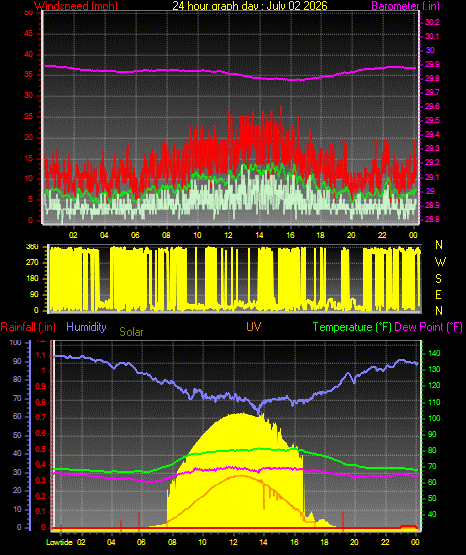Select the Temperature (°F) legend label
The image size is (466, 555).
[352, 327]
